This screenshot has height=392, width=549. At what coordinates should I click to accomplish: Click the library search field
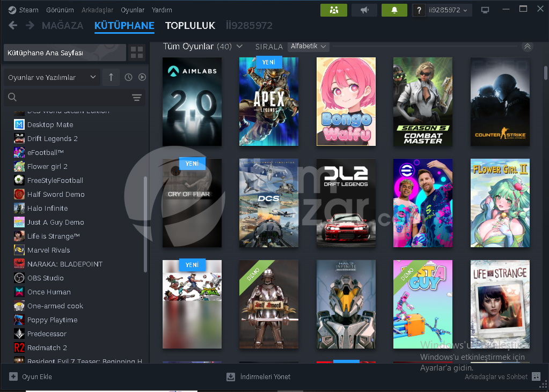pyautogui.click(x=74, y=97)
